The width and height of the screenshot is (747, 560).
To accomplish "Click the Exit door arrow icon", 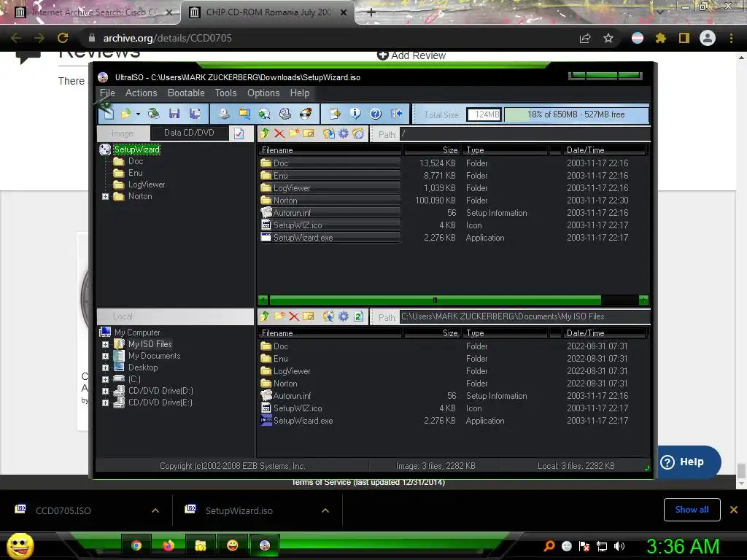I will (x=396, y=113).
